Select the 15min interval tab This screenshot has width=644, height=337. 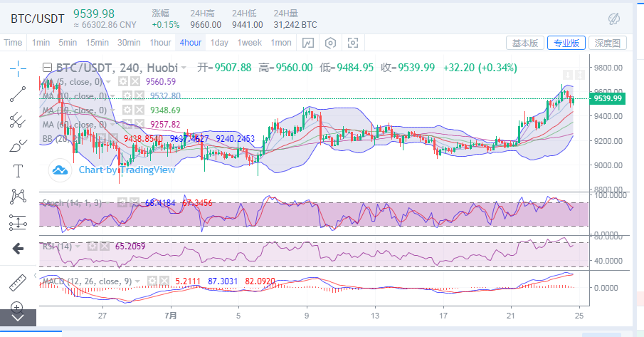[96, 43]
